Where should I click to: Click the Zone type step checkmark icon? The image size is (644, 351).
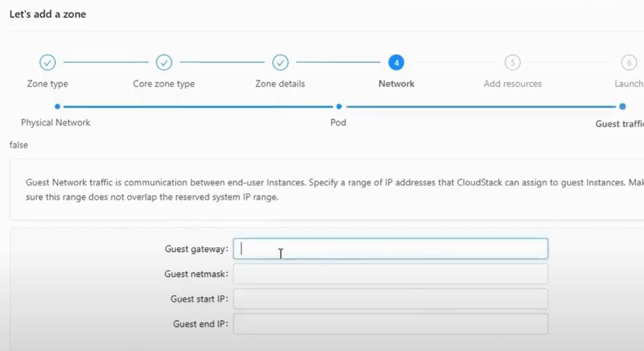click(x=47, y=63)
